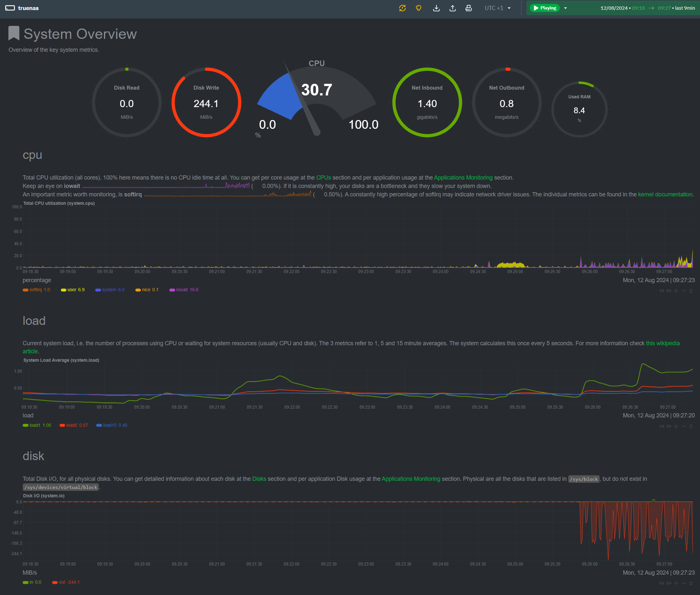Follow the Applications Monitoring link in cpu section
Viewport: 700px width, 595px height.
coord(463,177)
